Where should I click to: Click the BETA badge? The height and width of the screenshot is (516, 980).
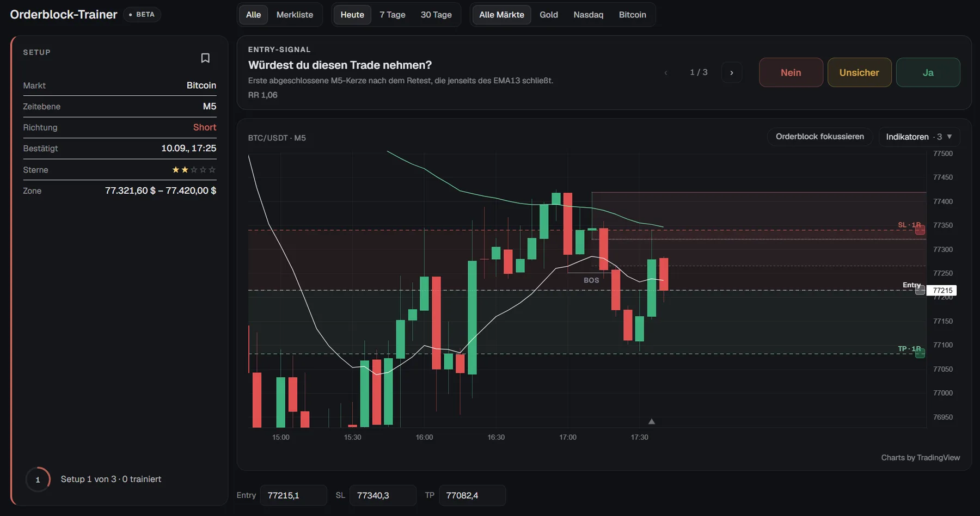142,15
